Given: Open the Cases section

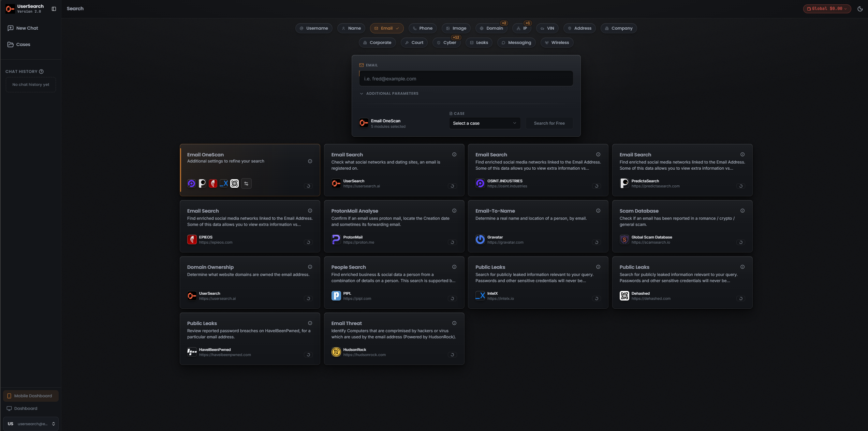Looking at the screenshot, I should pos(19,45).
